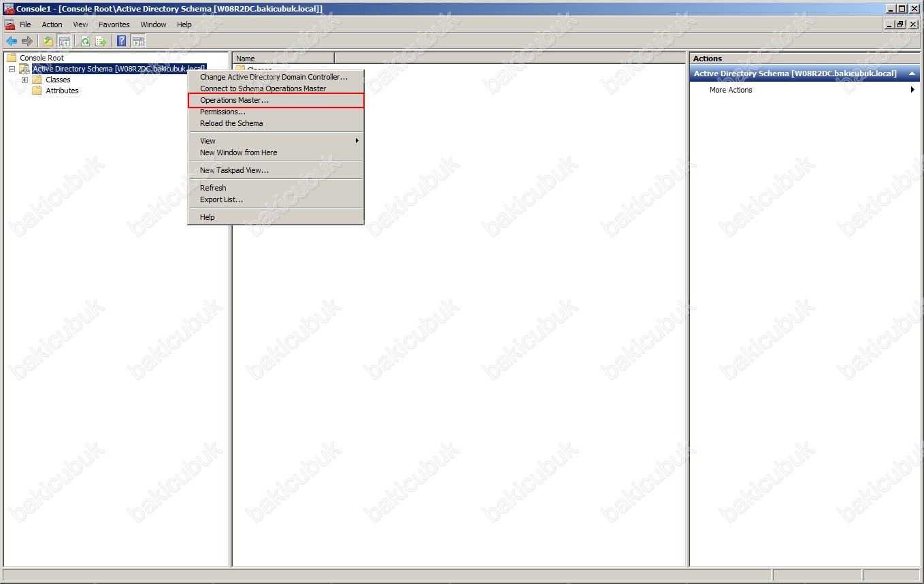Select Permissions... from context menu
This screenshot has width=924, height=584.
pos(276,112)
